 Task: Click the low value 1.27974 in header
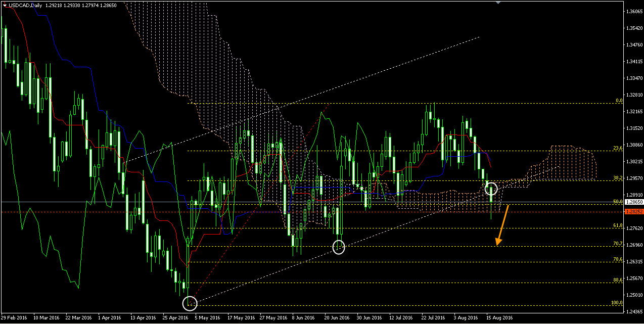[x=91, y=5]
